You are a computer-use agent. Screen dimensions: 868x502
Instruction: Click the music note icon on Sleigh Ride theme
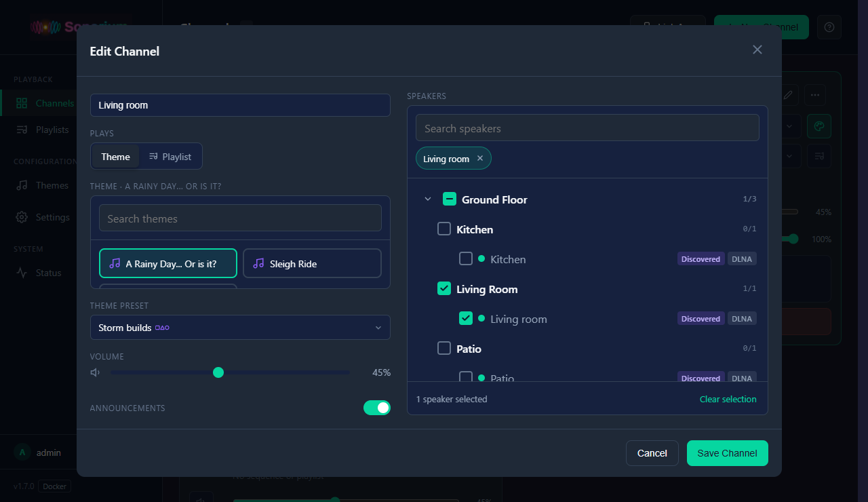(x=258, y=264)
